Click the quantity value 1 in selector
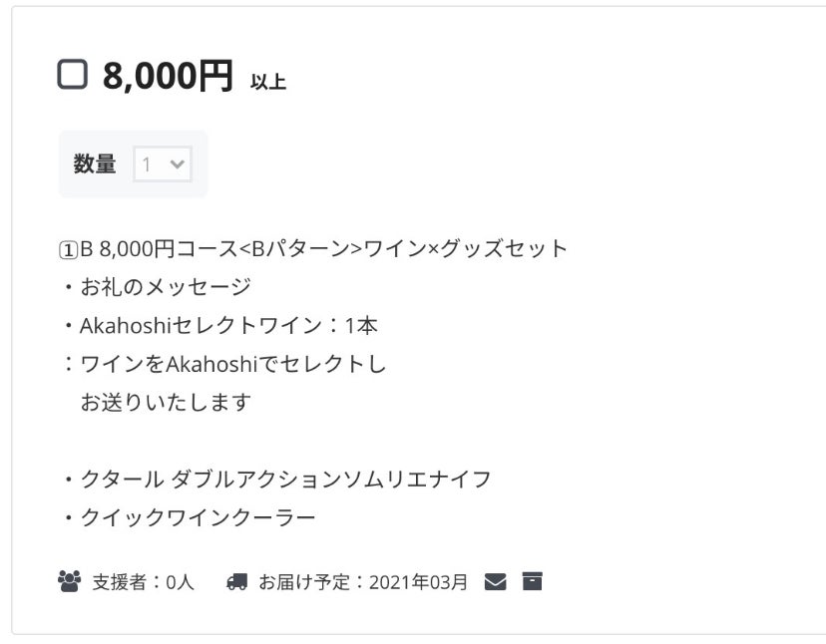The width and height of the screenshot is (826, 644). pos(148,164)
